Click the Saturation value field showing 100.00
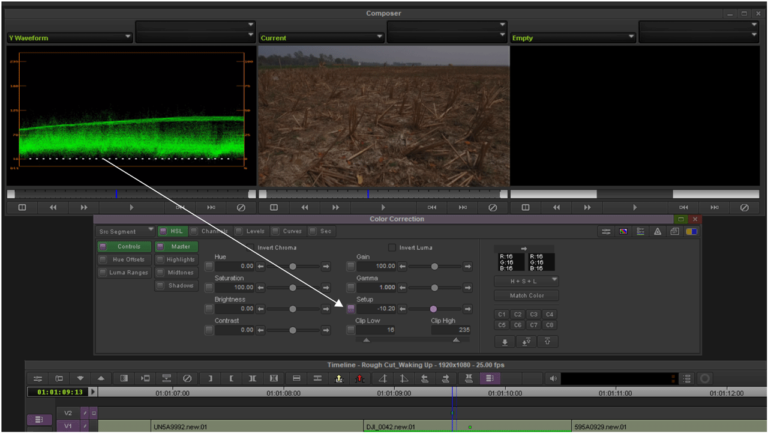The width and height of the screenshot is (768, 433). point(235,287)
